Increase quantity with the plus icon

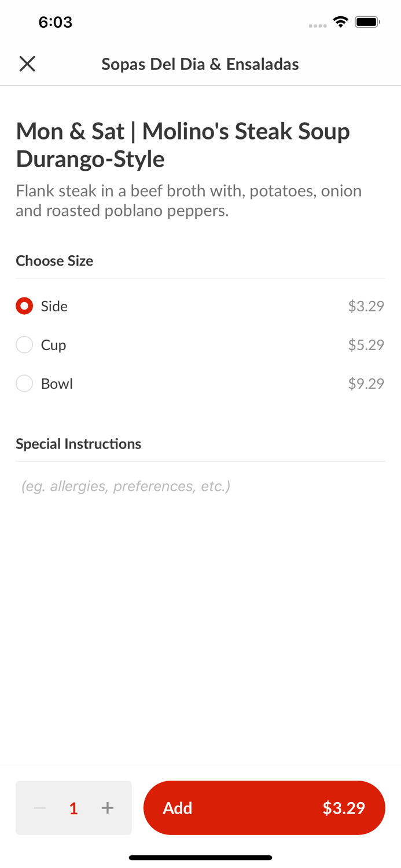coord(108,808)
